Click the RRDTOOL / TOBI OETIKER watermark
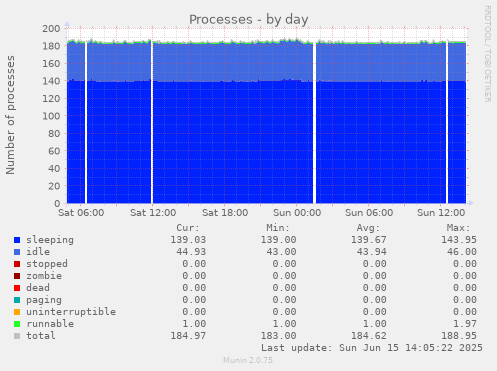 tap(487, 54)
